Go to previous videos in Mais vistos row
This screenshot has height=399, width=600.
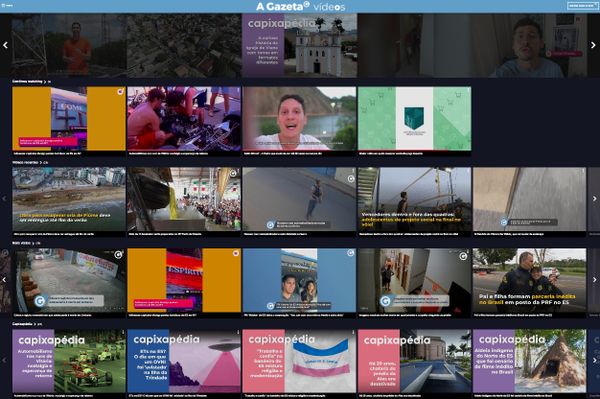click(5, 280)
